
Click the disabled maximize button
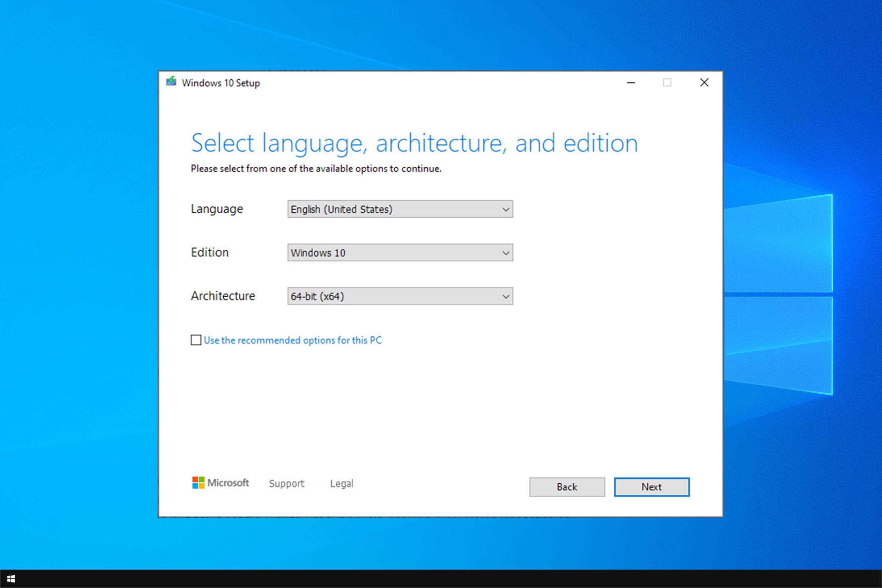point(667,83)
